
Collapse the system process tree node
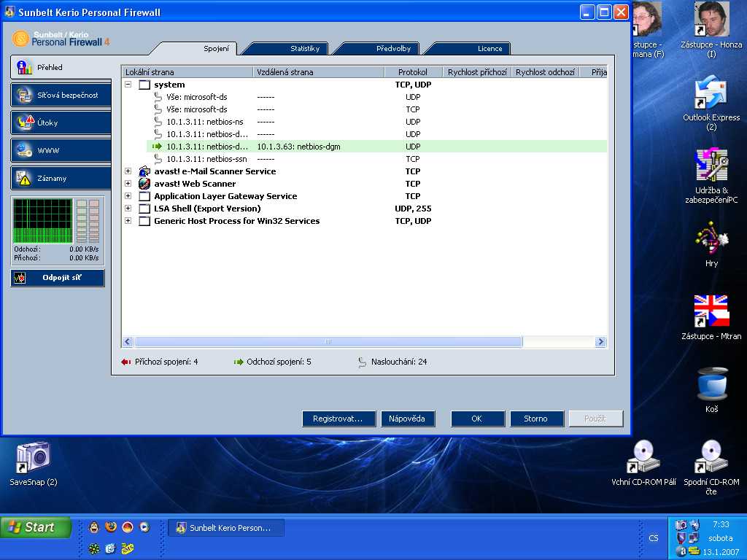[128, 85]
